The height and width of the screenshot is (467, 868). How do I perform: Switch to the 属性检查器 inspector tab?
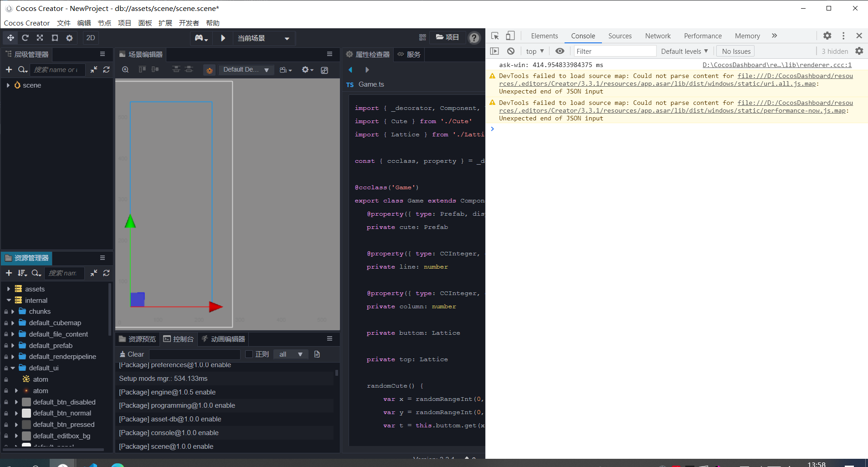368,54
